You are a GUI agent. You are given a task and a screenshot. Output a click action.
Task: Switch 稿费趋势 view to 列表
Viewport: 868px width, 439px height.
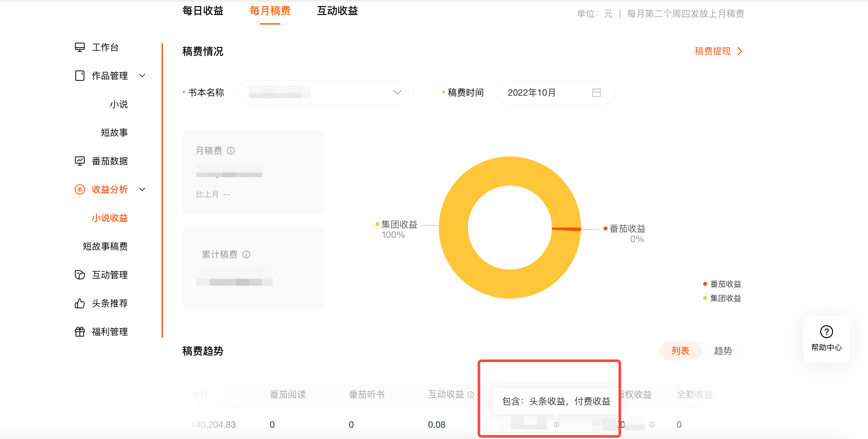click(680, 351)
